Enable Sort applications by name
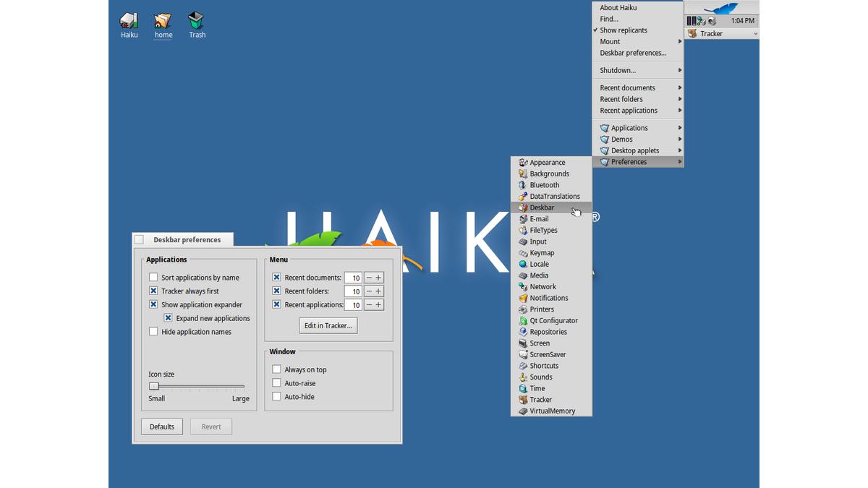The height and width of the screenshot is (488, 868). pyautogui.click(x=153, y=277)
